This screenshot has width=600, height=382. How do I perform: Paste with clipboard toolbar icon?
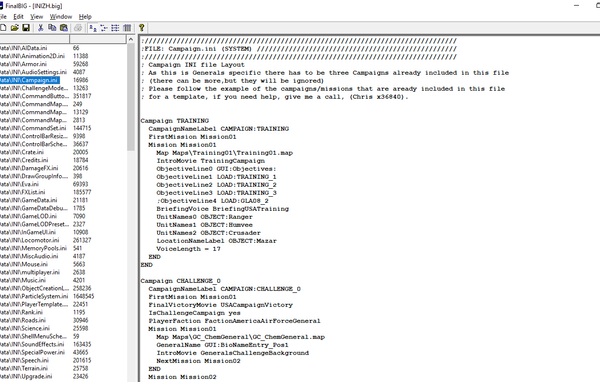coord(64,28)
